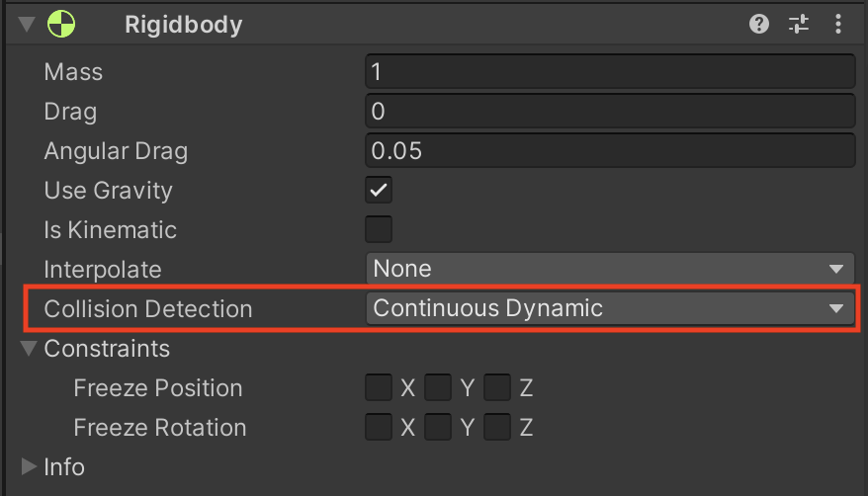Freeze Rotation on Y axis
This screenshot has height=496, width=868.
(x=438, y=427)
